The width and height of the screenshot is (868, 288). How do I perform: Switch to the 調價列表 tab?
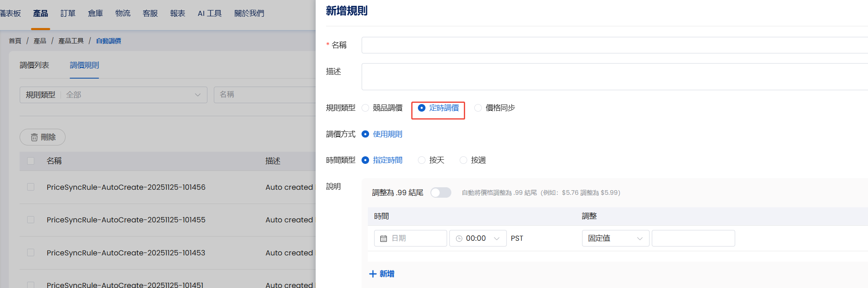[34, 65]
